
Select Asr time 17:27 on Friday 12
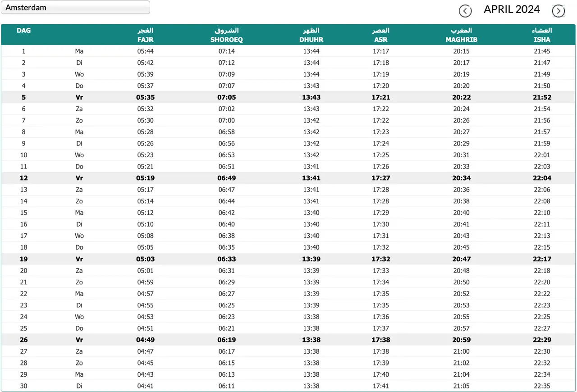[381, 178]
